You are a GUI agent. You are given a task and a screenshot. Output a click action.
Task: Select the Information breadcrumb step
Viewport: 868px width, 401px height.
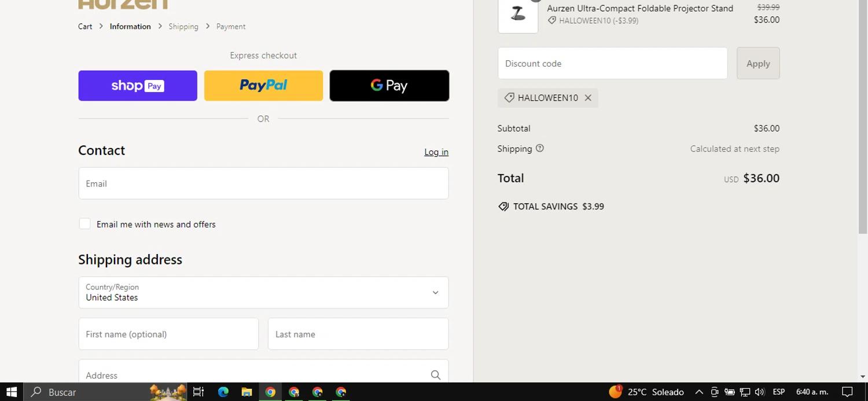pyautogui.click(x=130, y=27)
